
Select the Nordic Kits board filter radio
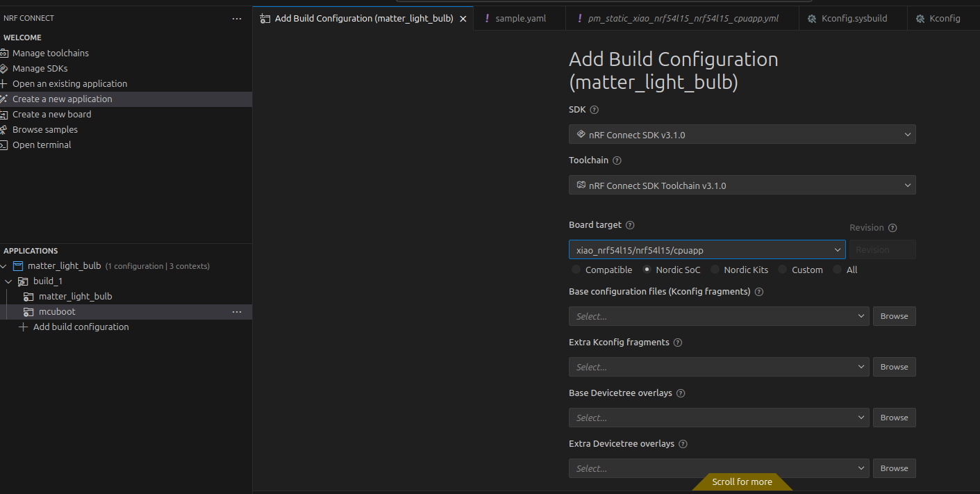click(x=715, y=270)
